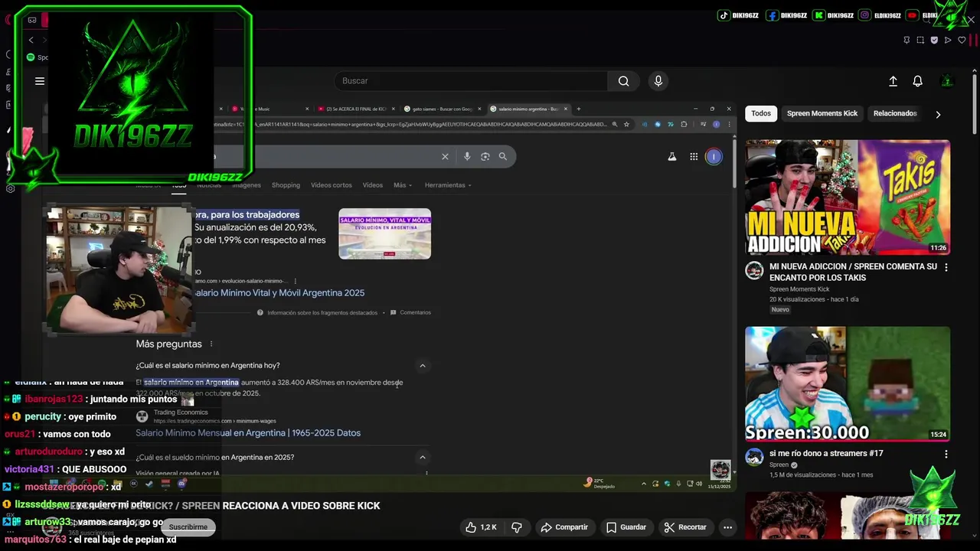Expand the Windows system tray arrow
The image size is (980, 551).
click(643, 484)
